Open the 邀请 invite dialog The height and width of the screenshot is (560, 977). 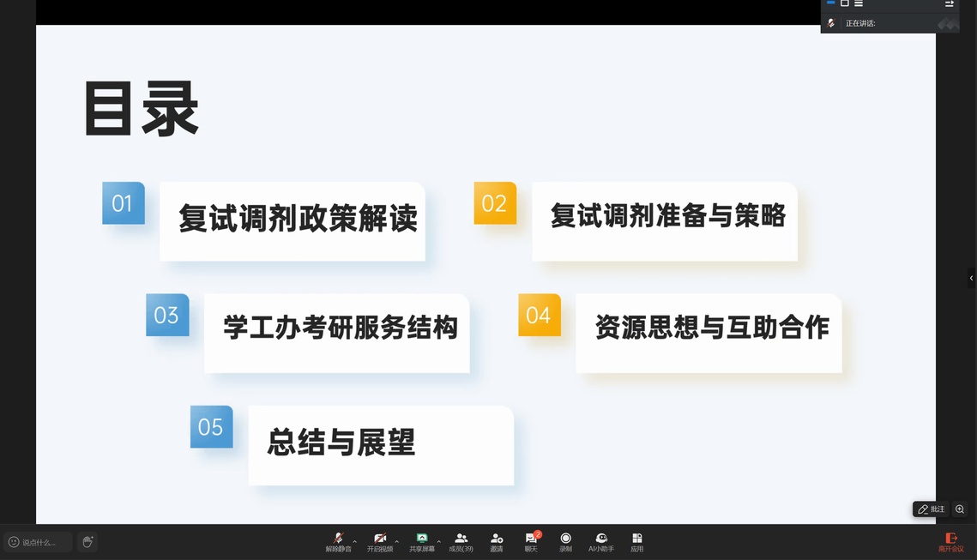pyautogui.click(x=497, y=542)
